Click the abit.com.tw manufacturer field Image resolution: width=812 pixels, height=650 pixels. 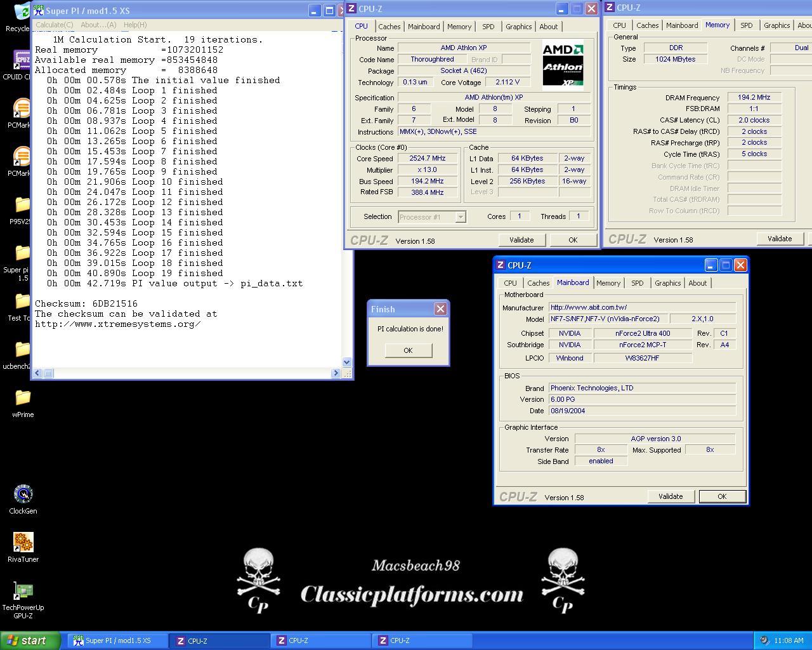642,307
